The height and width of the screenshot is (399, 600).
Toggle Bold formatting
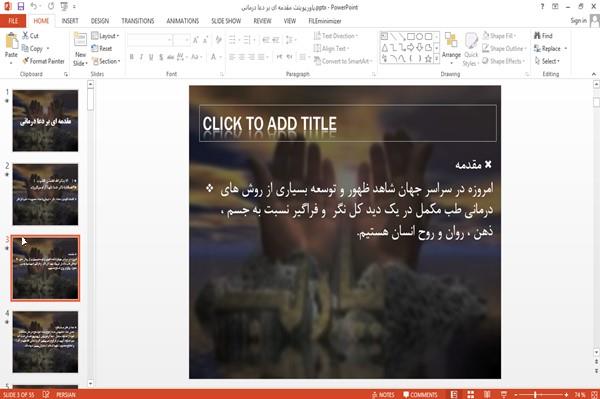point(131,57)
